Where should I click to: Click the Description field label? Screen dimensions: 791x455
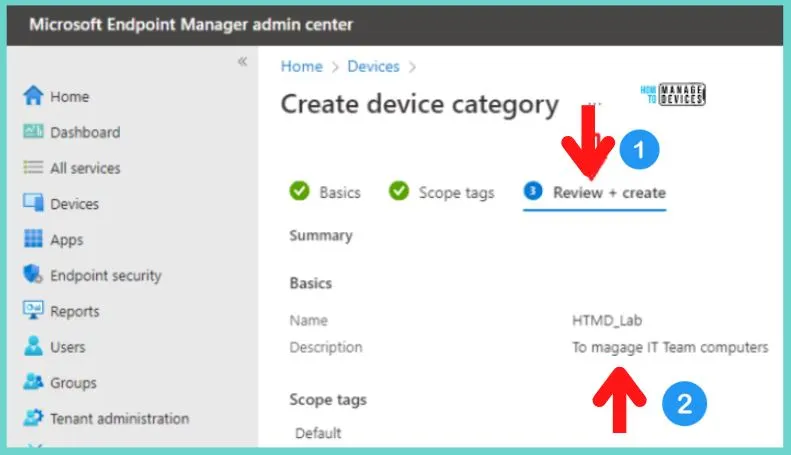coord(326,348)
